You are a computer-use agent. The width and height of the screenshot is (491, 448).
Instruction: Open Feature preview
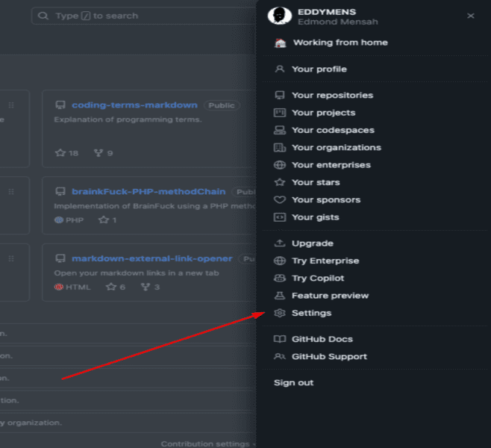330,296
